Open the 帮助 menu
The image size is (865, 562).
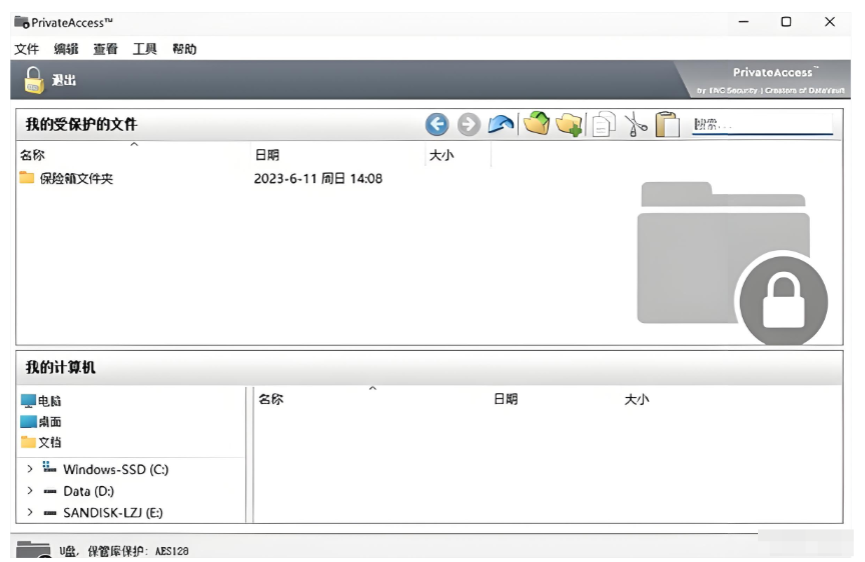tap(184, 49)
